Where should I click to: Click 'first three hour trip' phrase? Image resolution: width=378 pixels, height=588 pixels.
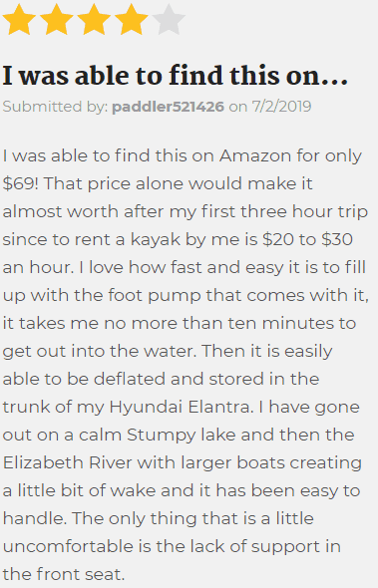(284, 212)
